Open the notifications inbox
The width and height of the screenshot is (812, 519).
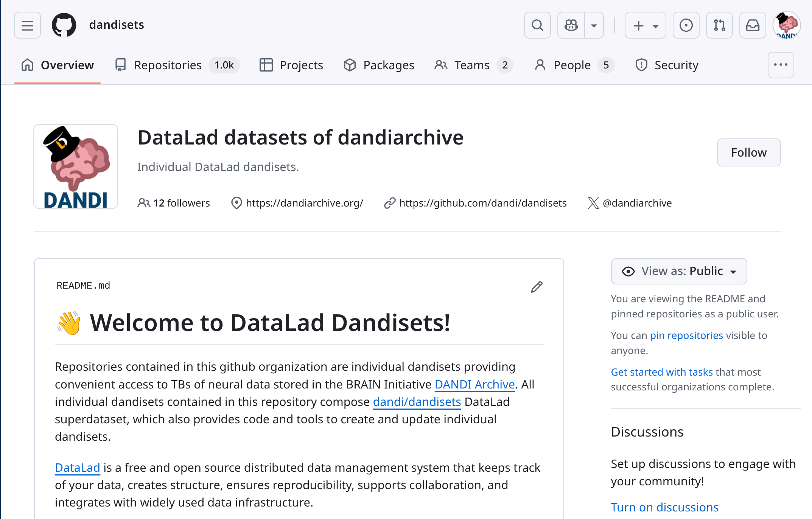753,25
